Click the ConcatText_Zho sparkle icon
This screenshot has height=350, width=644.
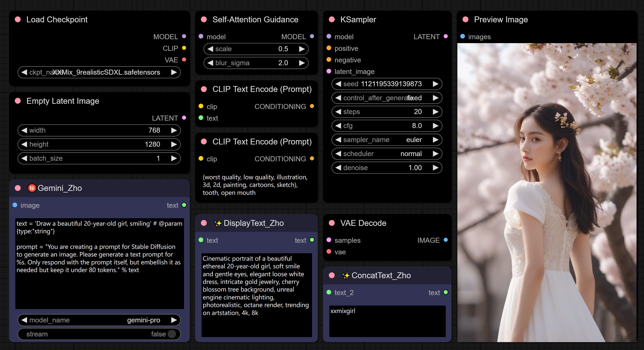coord(346,276)
